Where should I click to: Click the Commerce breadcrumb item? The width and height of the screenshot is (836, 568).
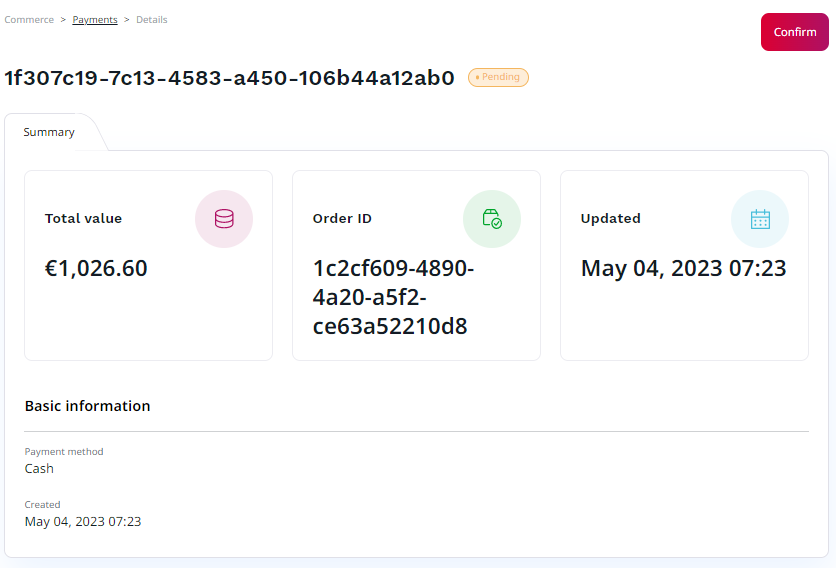click(x=29, y=20)
